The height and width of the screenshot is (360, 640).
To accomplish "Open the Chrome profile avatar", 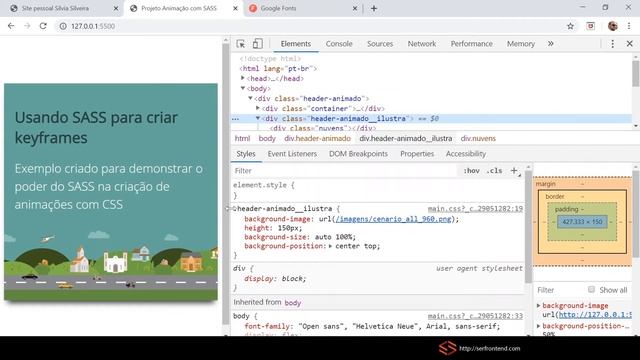I will pyautogui.click(x=612, y=26).
